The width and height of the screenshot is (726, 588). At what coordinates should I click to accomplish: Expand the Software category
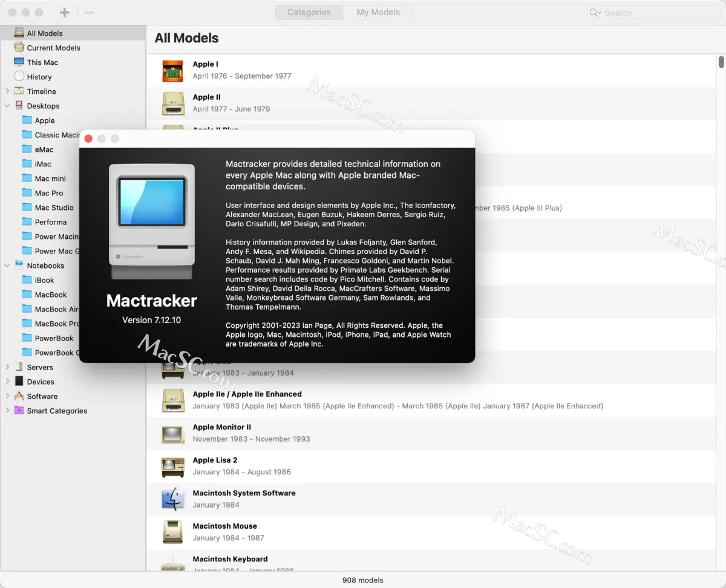click(7, 396)
